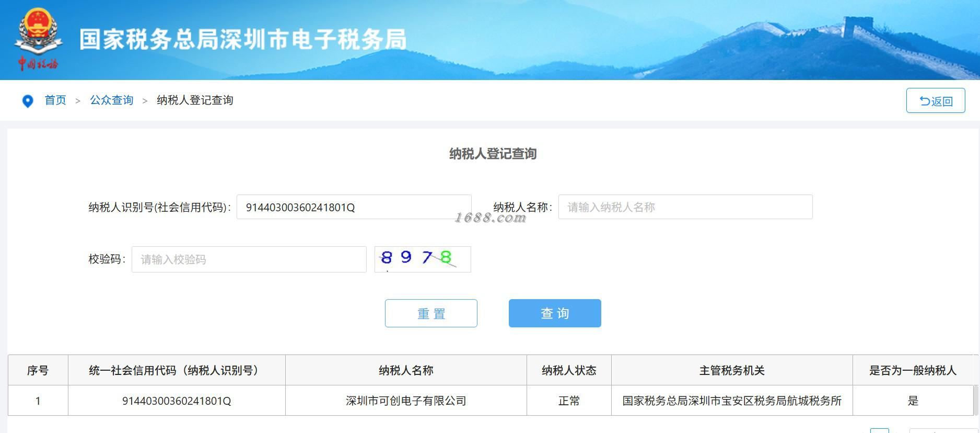
Task: Select the 是 general taxpayer cell
Action: coord(913,401)
